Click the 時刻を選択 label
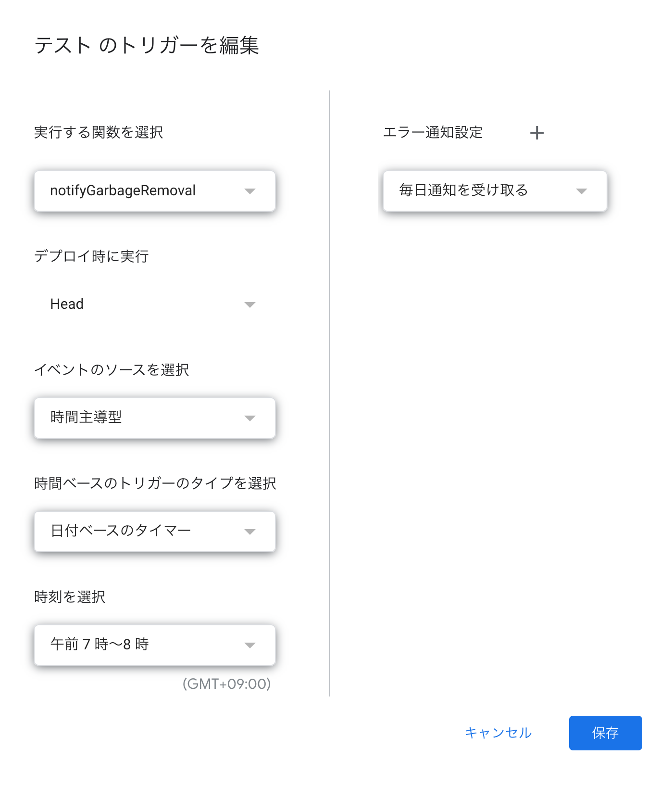The height and width of the screenshot is (785, 672). click(70, 597)
